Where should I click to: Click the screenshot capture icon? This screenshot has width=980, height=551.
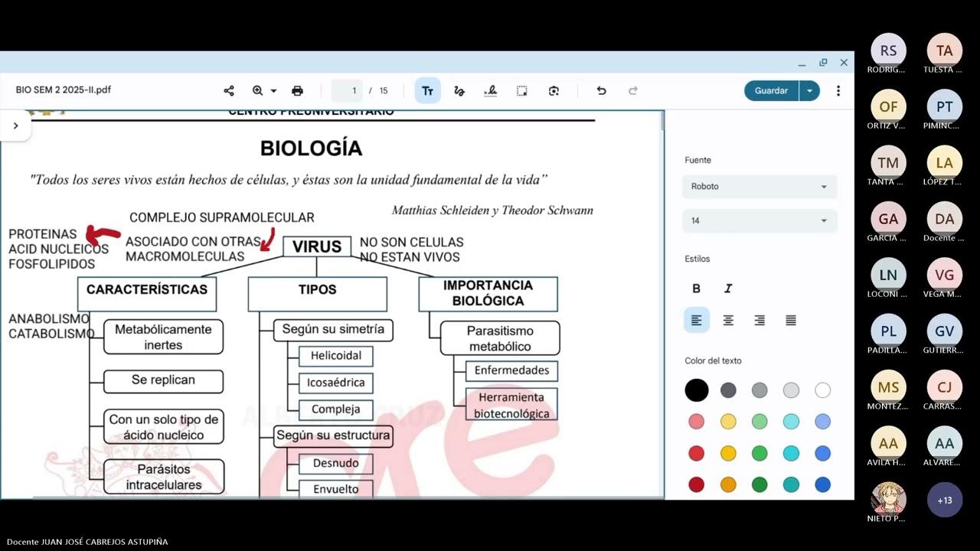pyautogui.click(x=554, y=91)
